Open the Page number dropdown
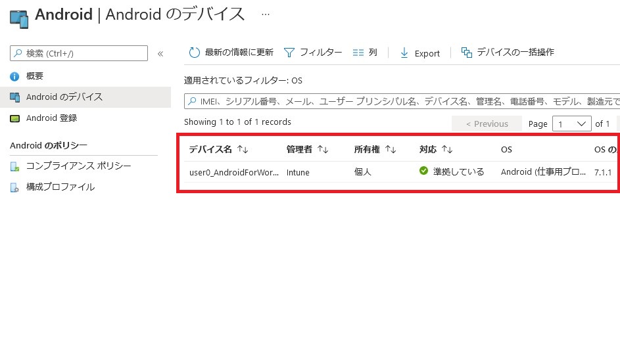 click(572, 124)
